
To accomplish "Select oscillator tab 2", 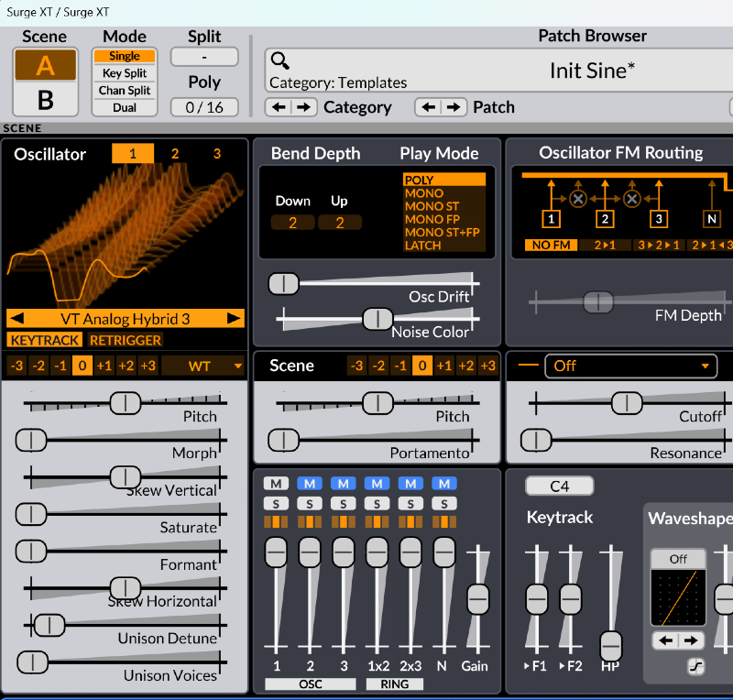I will pyautogui.click(x=175, y=153).
